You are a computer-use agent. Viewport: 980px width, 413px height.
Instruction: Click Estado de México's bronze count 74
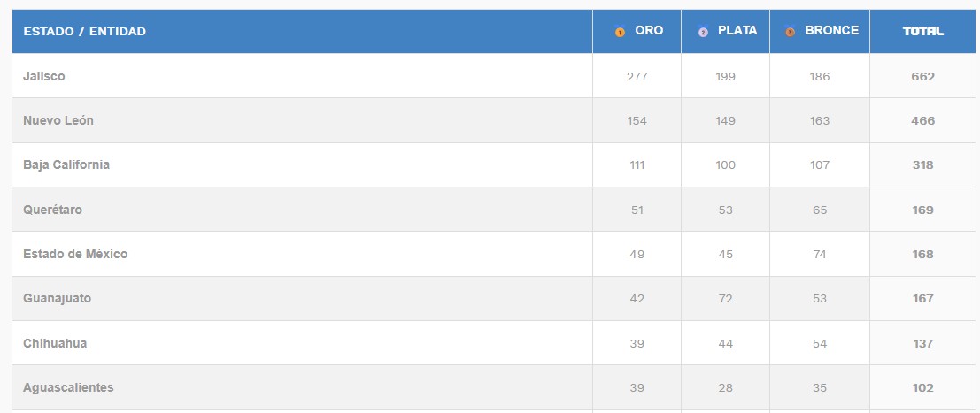click(x=820, y=255)
